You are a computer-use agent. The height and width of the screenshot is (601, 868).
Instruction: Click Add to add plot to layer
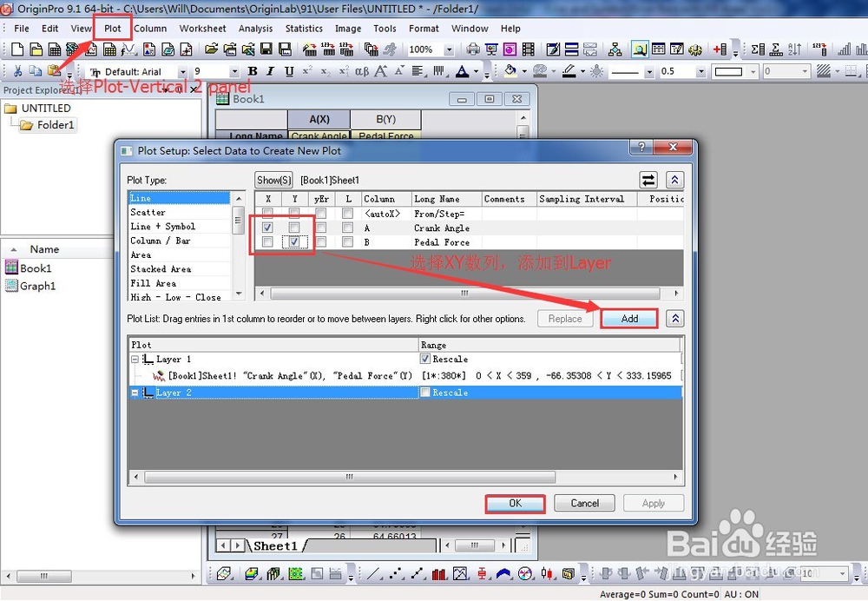click(x=629, y=319)
